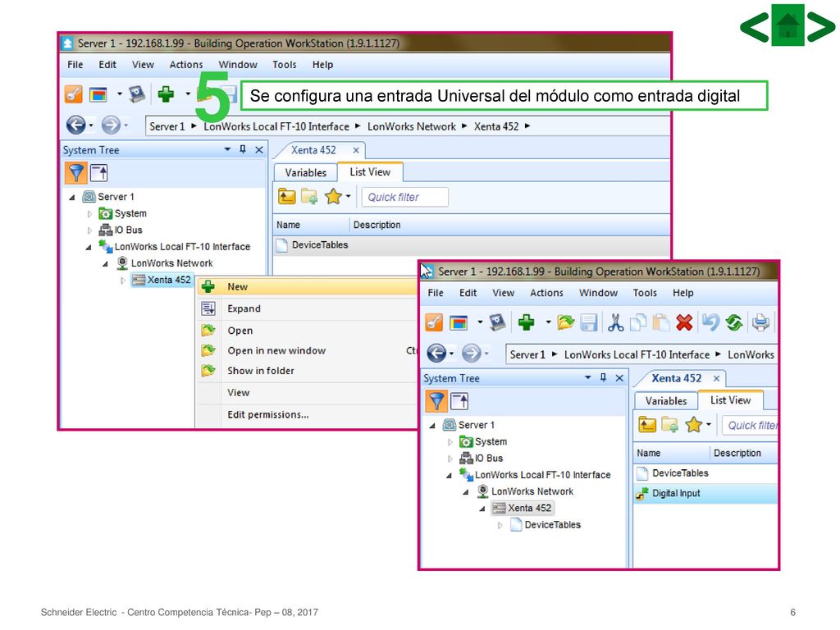Open the Actions menu in the front window

tap(546, 293)
